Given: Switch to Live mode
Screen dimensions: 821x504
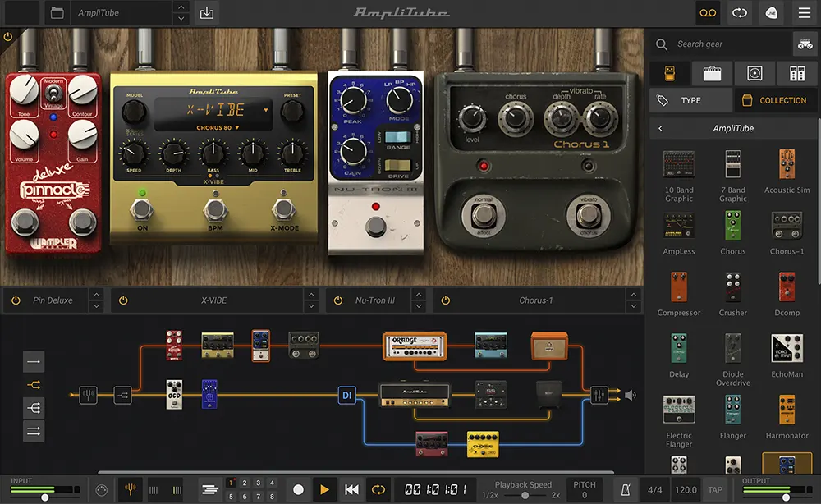Looking at the screenshot, I should coord(771,13).
